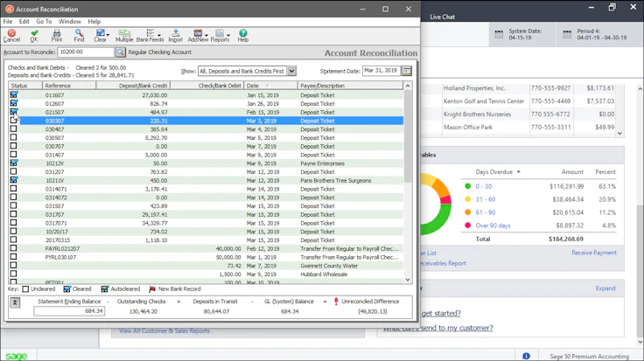The height and width of the screenshot is (361, 644).
Task: Click the Live Chat item
Action: coord(443,17)
